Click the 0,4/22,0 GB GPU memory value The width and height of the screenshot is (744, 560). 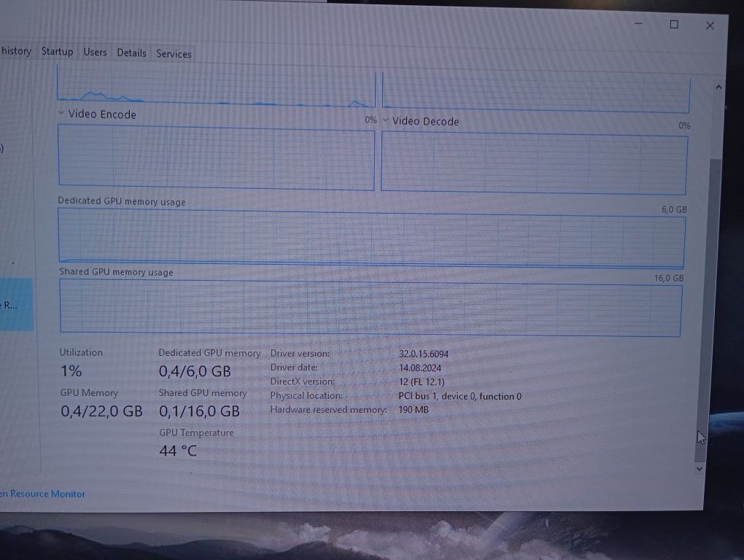click(101, 411)
